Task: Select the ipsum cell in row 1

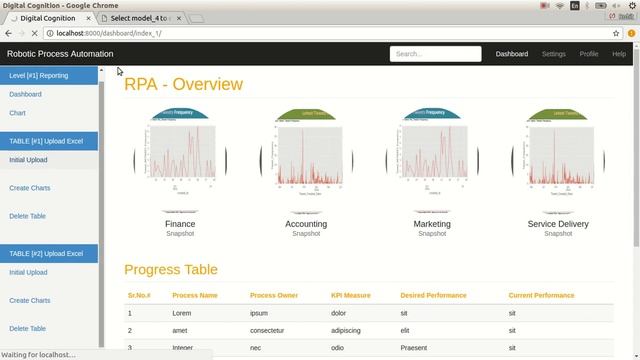Action: [x=259, y=313]
